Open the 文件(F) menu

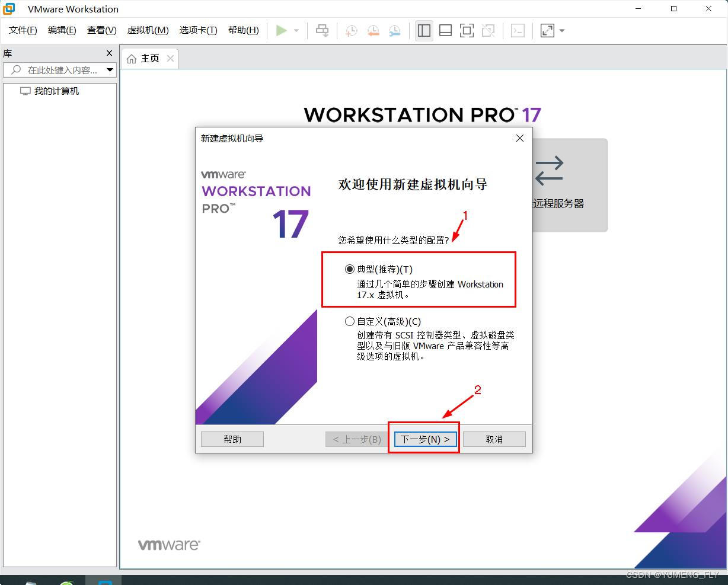[x=23, y=30]
